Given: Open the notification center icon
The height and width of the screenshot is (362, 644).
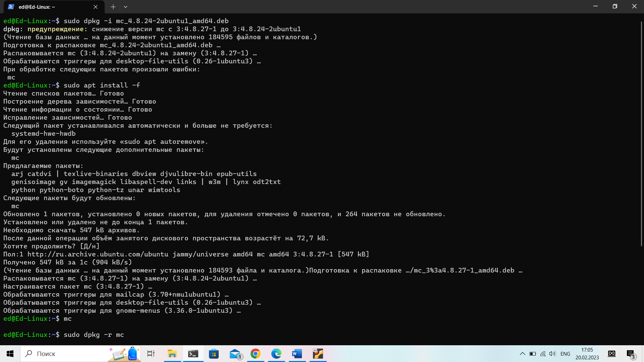Looking at the screenshot, I should 631,354.
